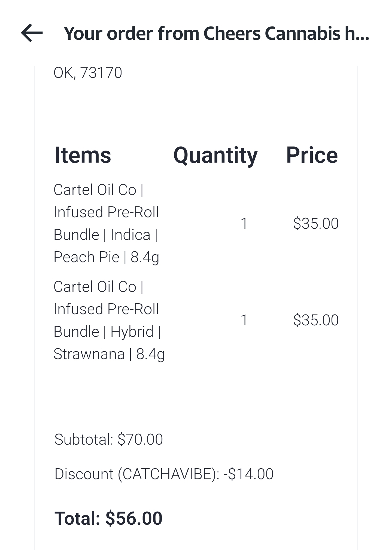
Task: Tap the 'Strawnana | 8.4g' item text
Action: point(109,354)
